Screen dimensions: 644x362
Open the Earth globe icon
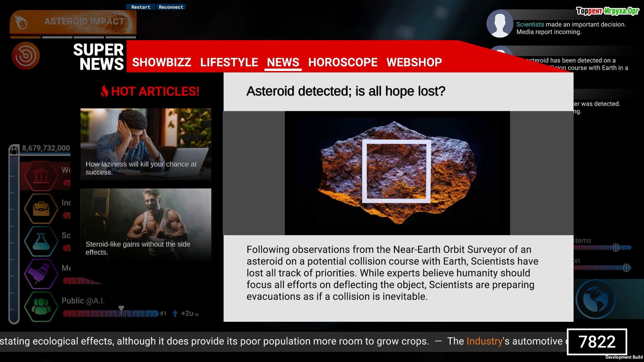click(595, 299)
